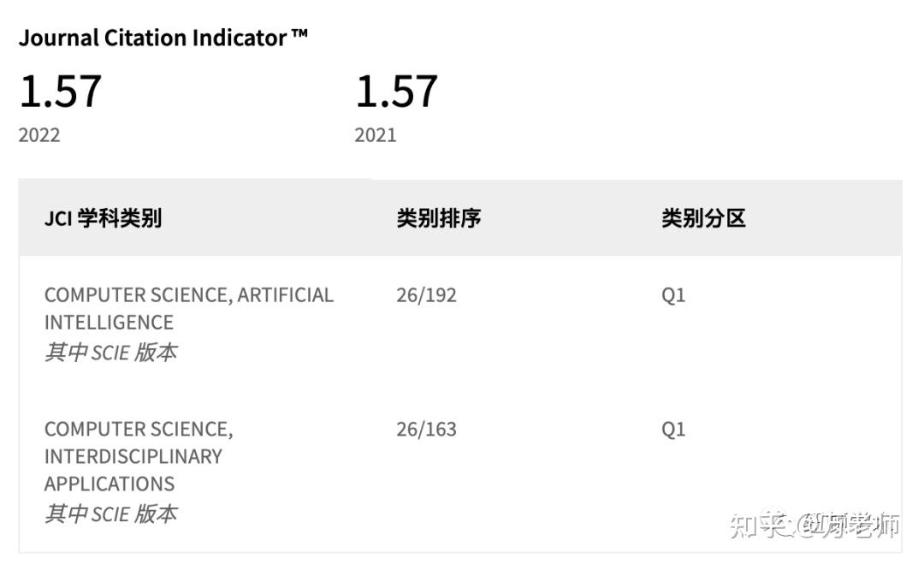Click the 26/192 category rank
Image resolution: width=924 pixels, height=564 pixels.
[x=426, y=295]
